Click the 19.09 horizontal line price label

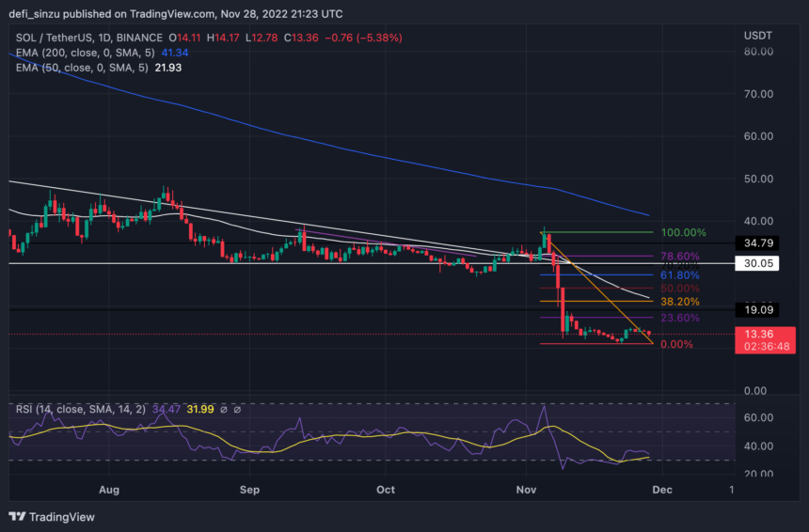pos(757,308)
